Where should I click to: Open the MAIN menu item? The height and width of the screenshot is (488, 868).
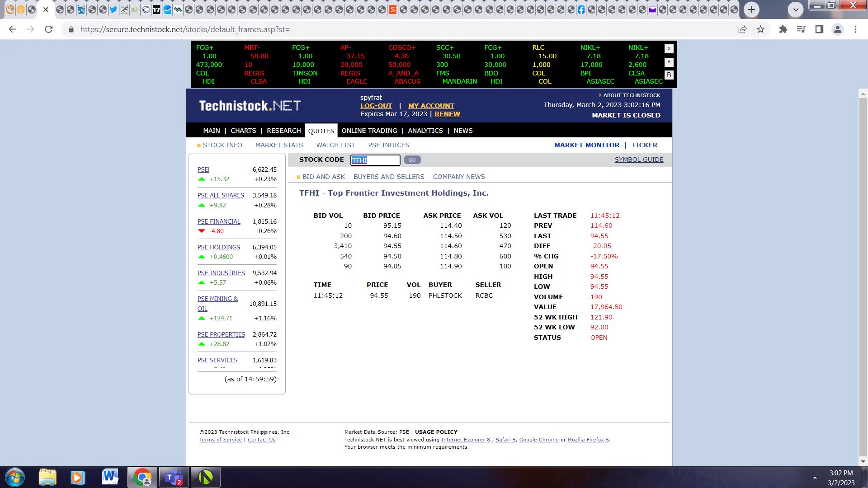212,131
